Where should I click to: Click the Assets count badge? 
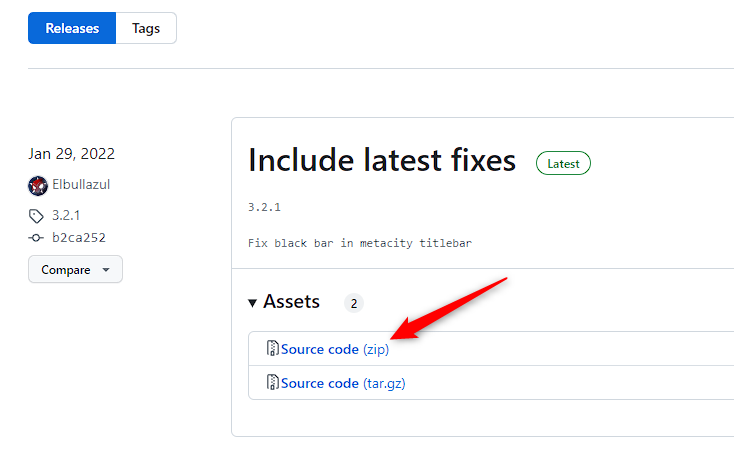353,303
